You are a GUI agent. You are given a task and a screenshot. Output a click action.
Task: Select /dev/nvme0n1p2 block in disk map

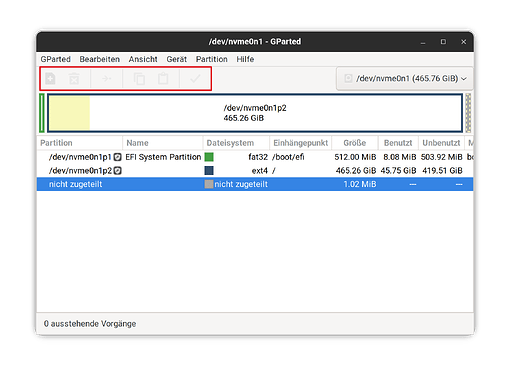(255, 113)
